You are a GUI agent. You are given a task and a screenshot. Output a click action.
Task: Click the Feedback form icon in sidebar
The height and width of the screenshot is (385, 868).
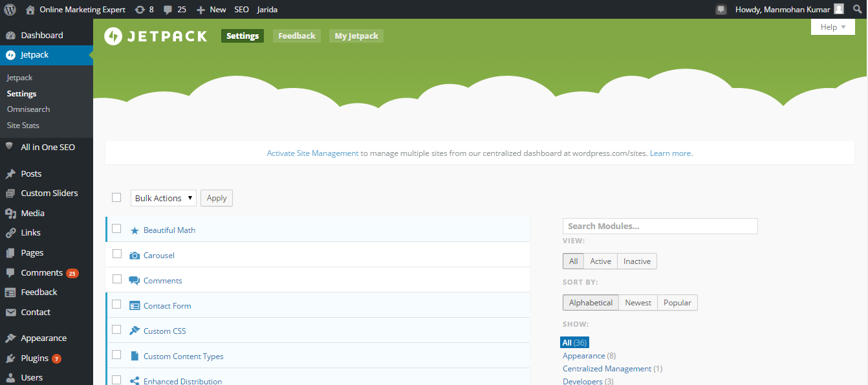pyautogui.click(x=10, y=292)
